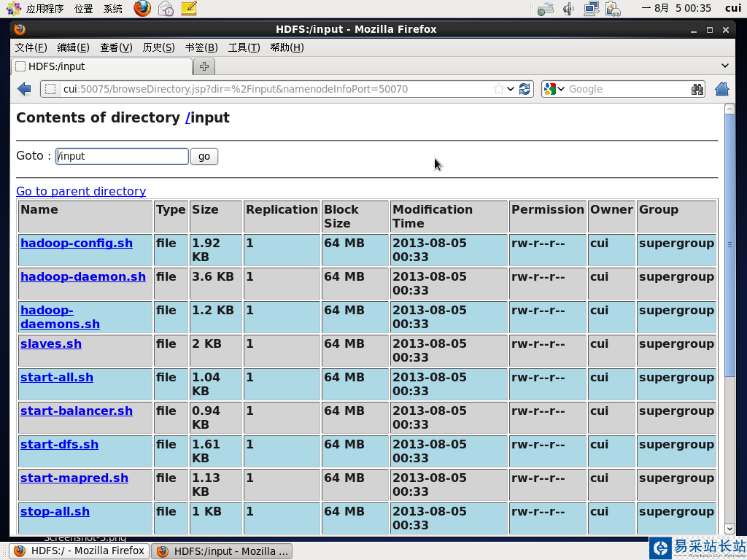Click the Firefox launcher in top panel
The height and width of the screenshot is (560, 747).
pyautogui.click(x=142, y=8)
